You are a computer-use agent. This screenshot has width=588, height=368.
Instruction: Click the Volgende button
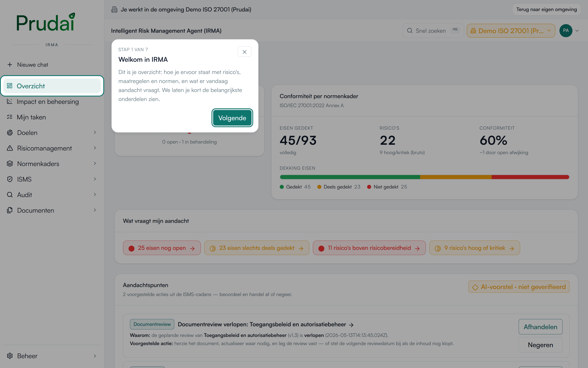[232, 118]
